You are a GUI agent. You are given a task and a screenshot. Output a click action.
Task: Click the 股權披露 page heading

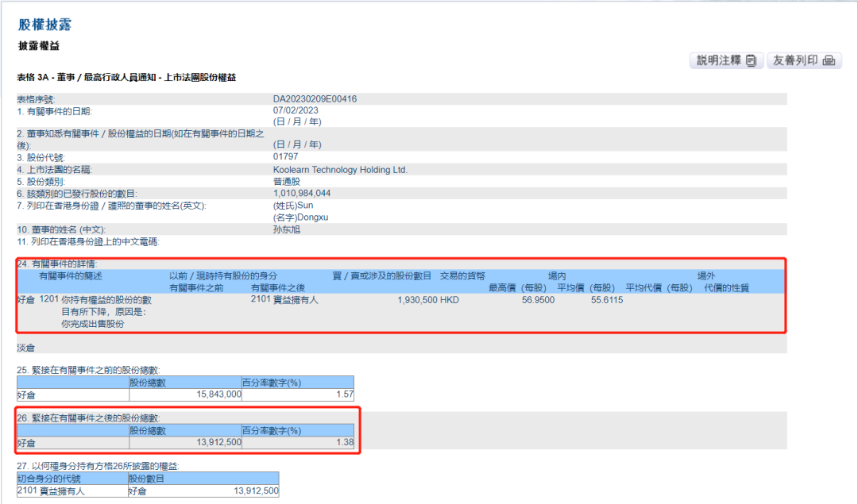tap(44, 25)
